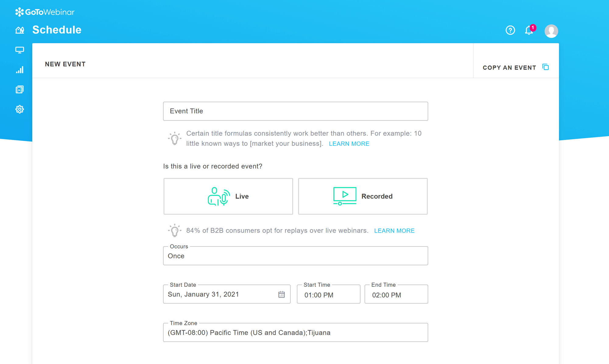Click Learn More about webinar replays
609x364 pixels.
click(x=394, y=231)
